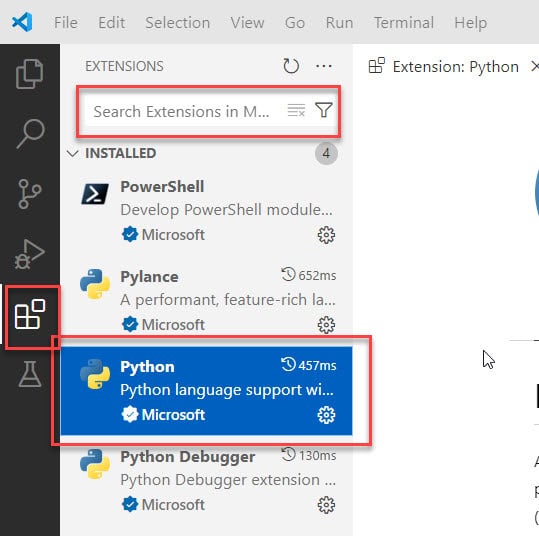Click the Extension: Python tab icon
This screenshot has width=539, height=536.
coord(376,66)
